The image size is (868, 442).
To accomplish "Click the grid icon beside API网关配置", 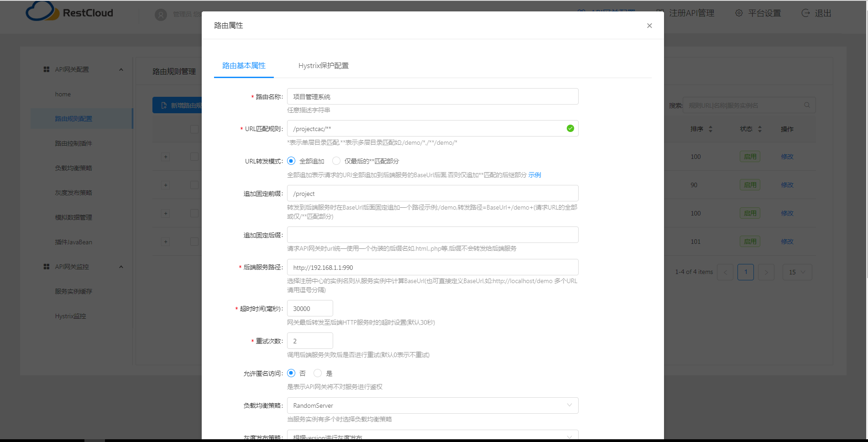I will coord(46,69).
